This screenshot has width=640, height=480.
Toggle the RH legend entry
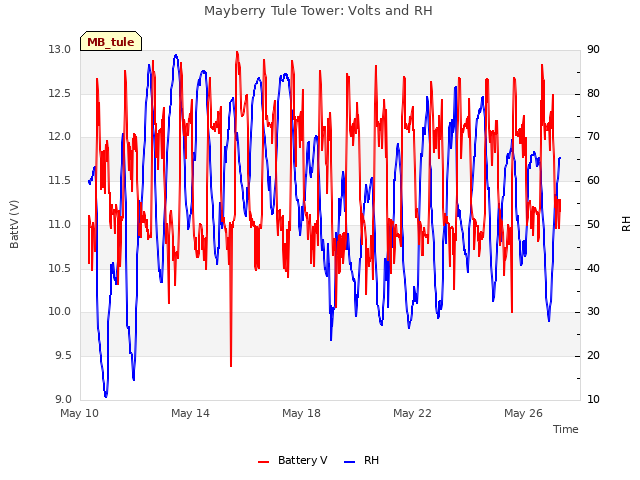[x=362, y=460]
